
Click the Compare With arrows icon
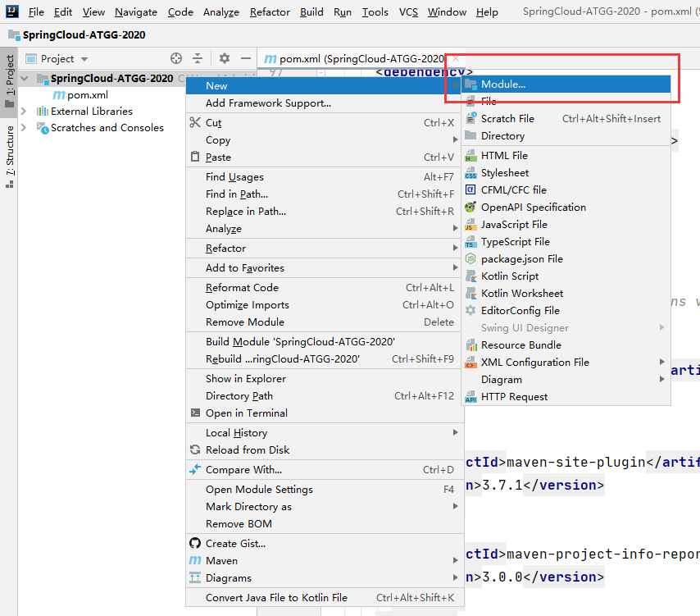coord(195,469)
